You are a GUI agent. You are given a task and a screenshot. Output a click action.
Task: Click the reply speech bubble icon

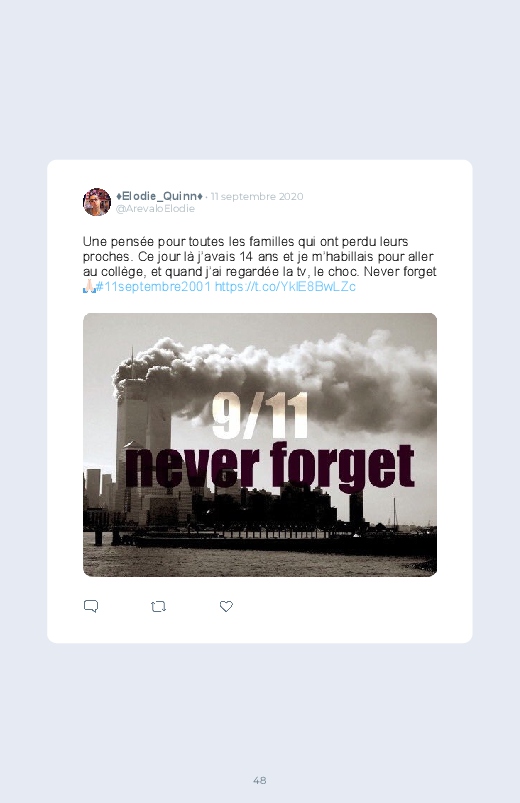tap(91, 606)
